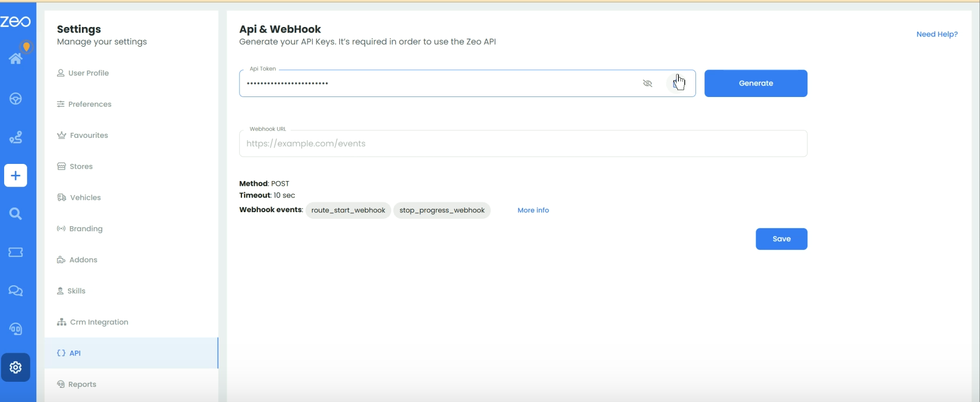Viewport: 980px width, 402px height.
Task: Click the Crm Integration hierarchy icon
Action: [61, 322]
